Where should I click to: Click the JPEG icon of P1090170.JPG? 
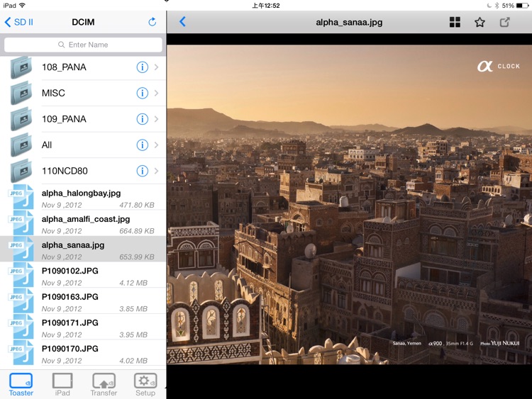click(21, 352)
